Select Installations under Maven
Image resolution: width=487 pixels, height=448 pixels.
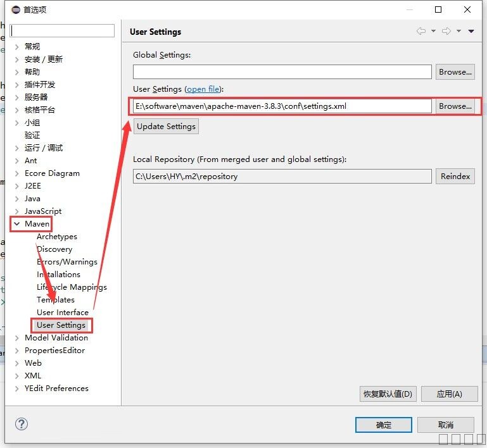[x=58, y=275]
